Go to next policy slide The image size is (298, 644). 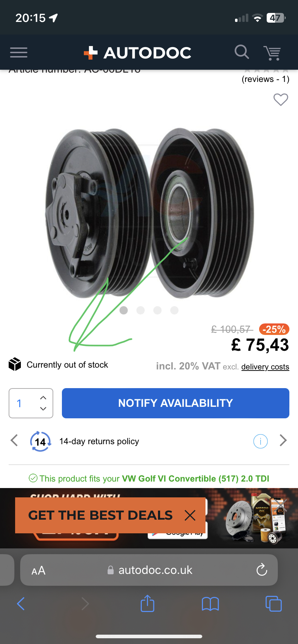click(283, 441)
